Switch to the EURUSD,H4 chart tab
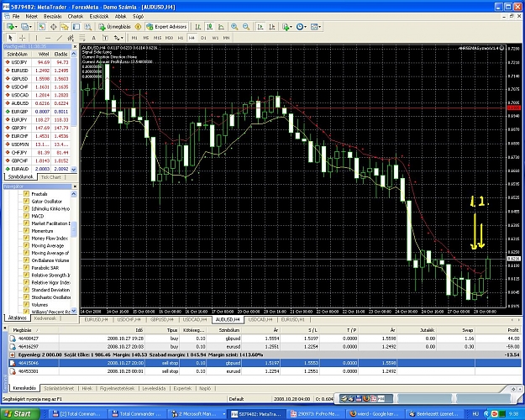 click(x=96, y=319)
